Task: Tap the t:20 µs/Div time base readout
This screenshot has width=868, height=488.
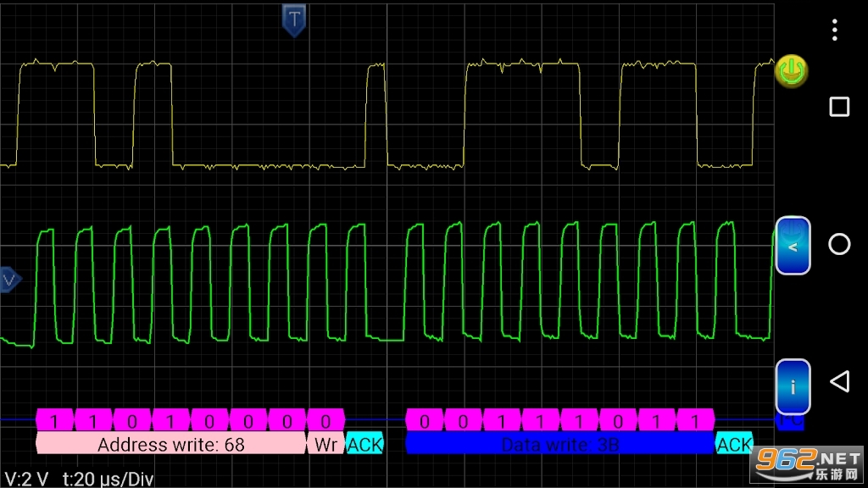Action: (x=108, y=478)
